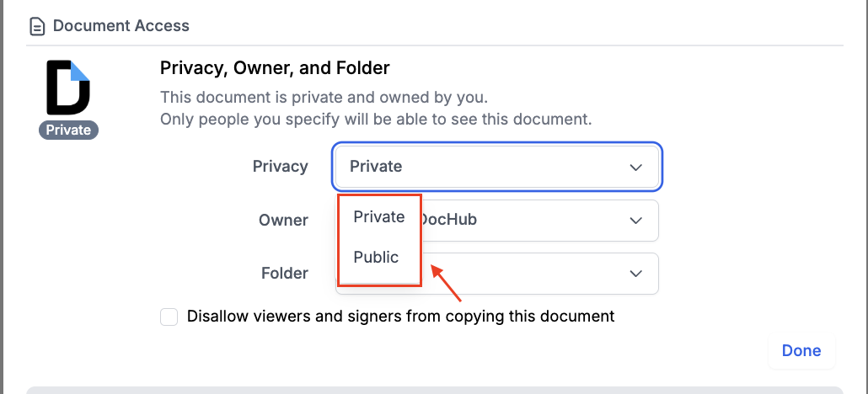Click the DocHub document logo
The height and width of the screenshot is (394, 868).
(68, 87)
